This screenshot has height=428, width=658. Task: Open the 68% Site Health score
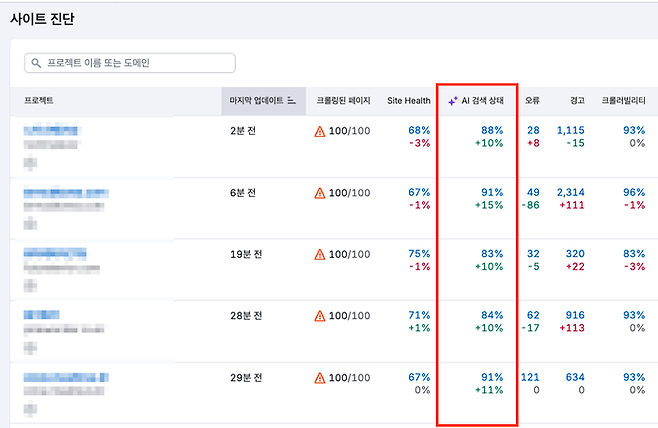(x=419, y=130)
